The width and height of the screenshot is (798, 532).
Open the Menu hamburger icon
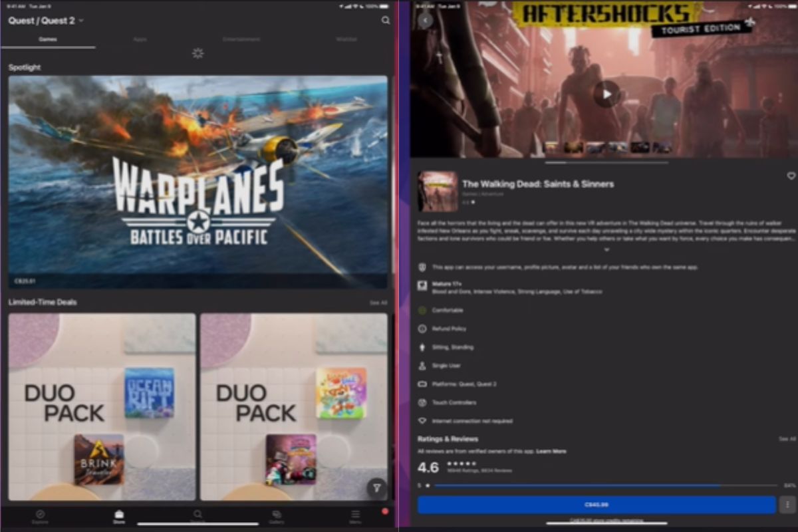point(356,517)
